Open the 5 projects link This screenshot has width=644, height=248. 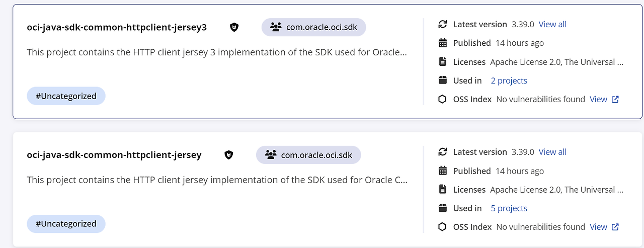tap(509, 208)
